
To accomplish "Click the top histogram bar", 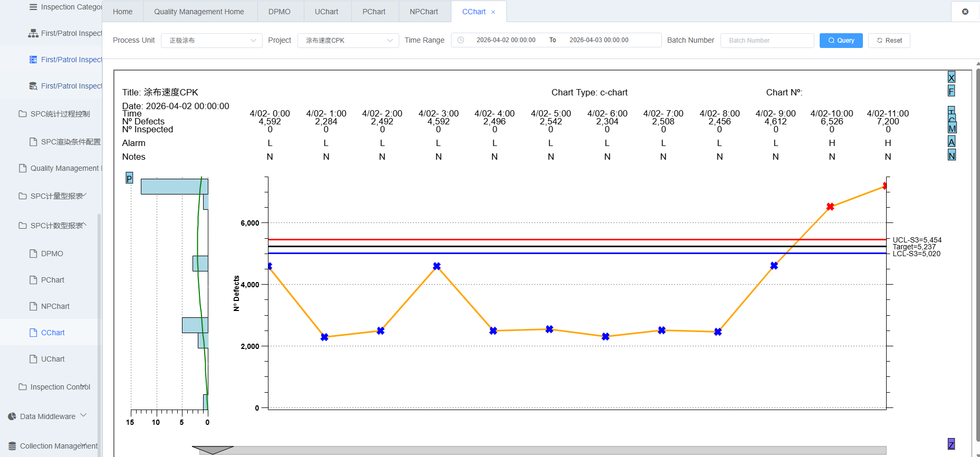I will 175,187.
